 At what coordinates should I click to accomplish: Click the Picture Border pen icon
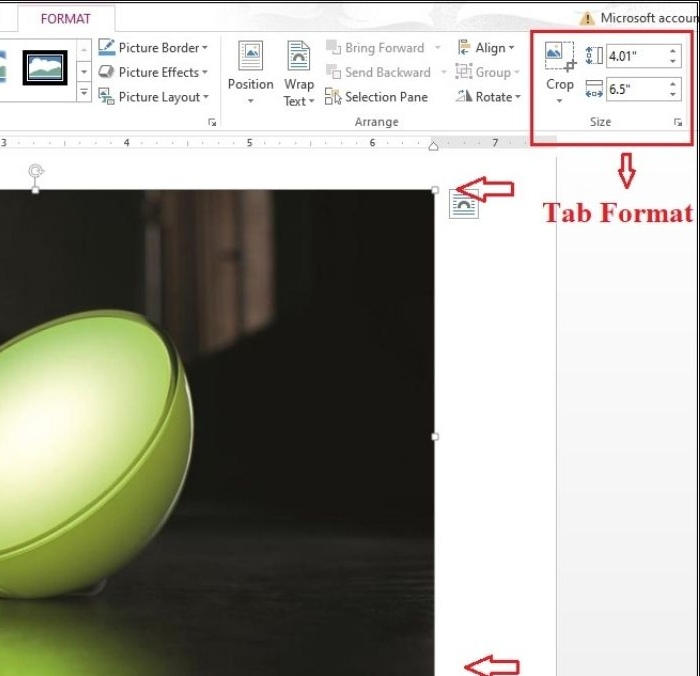coord(106,47)
